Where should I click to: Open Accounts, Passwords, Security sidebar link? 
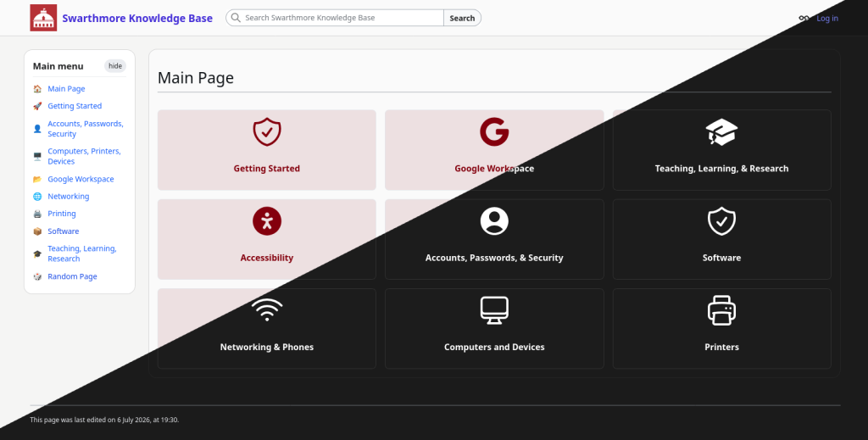click(86, 128)
